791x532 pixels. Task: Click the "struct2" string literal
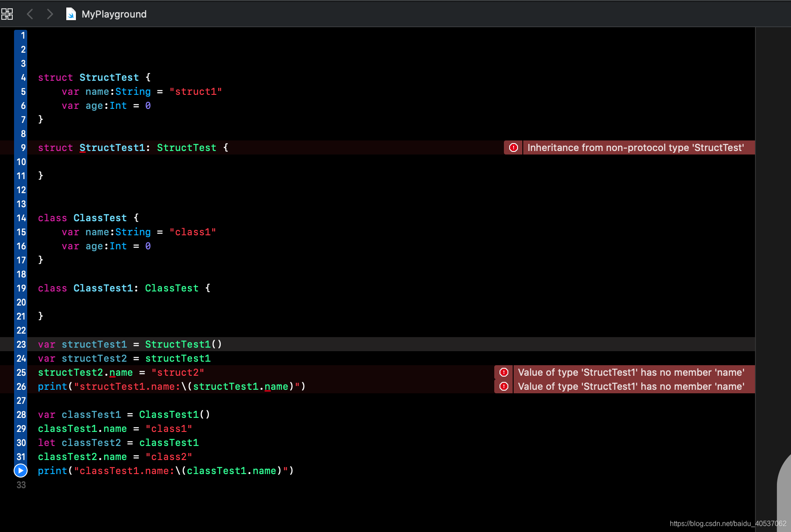pyautogui.click(x=178, y=373)
